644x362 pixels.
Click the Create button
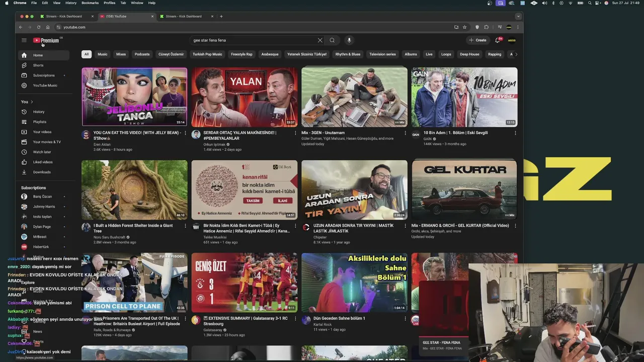pos(478,40)
